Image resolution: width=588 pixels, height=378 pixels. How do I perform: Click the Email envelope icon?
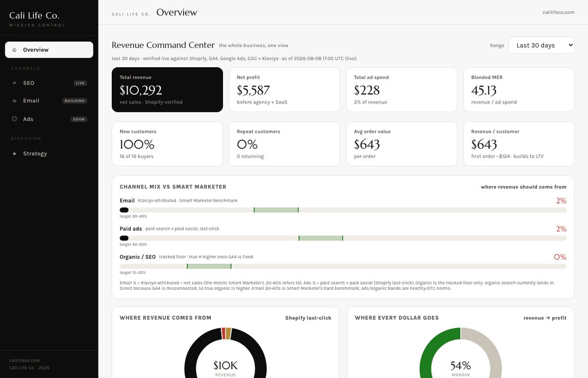click(x=14, y=101)
